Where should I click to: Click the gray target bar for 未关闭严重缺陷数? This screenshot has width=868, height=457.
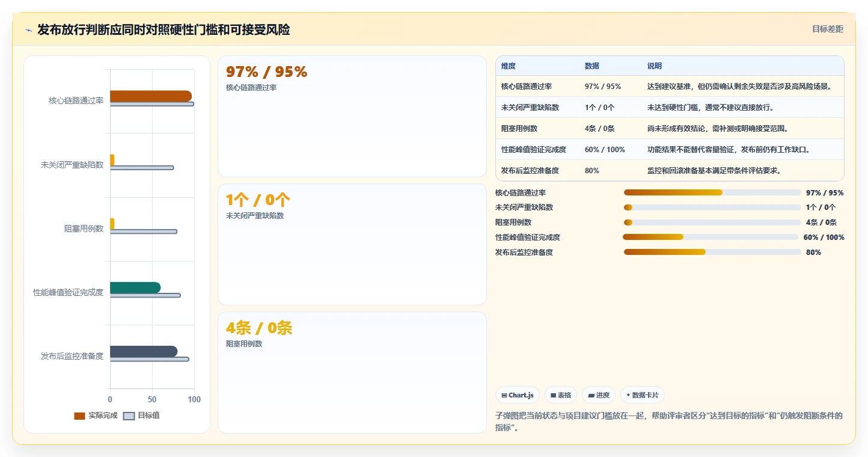point(142,168)
